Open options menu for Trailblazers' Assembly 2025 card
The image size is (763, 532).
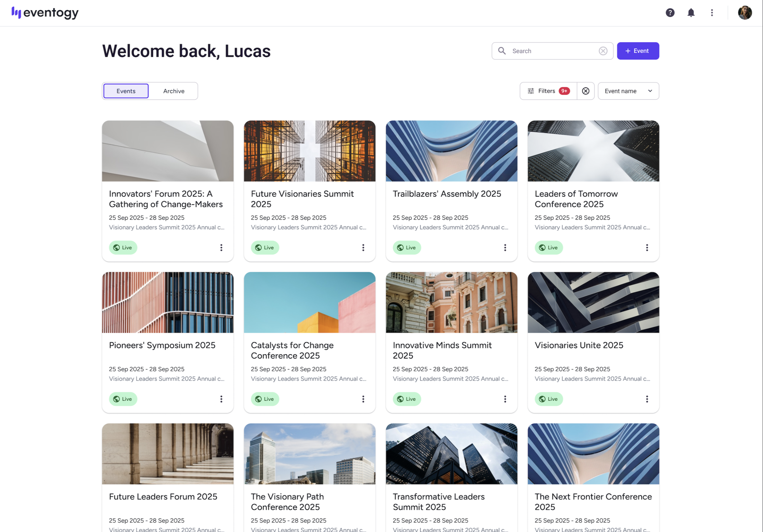tap(505, 247)
